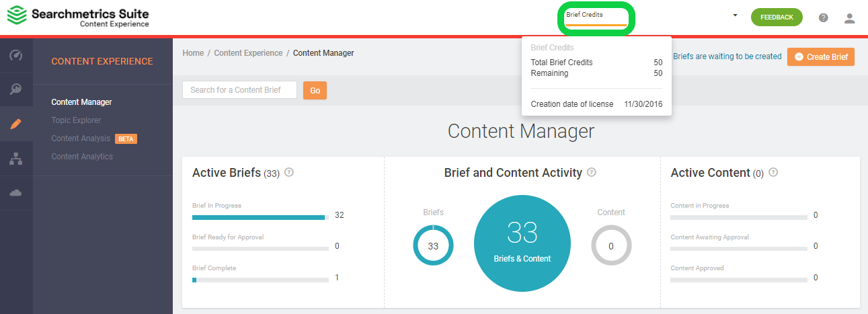Click the help question mark icon in header
The image size is (868, 314).
(824, 17)
